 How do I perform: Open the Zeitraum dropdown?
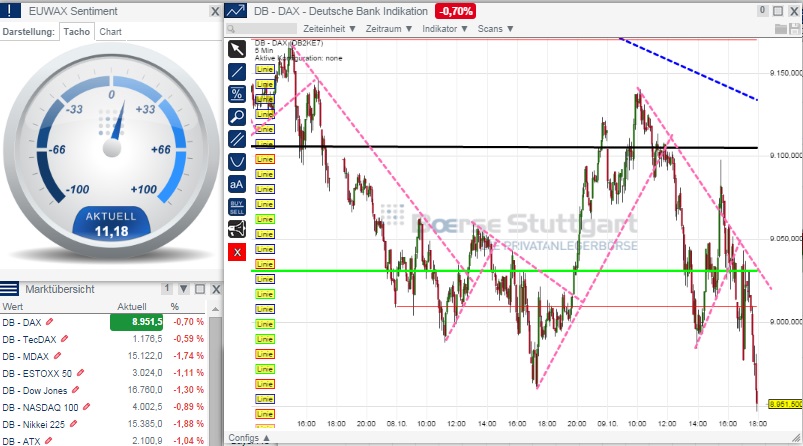pyautogui.click(x=389, y=29)
